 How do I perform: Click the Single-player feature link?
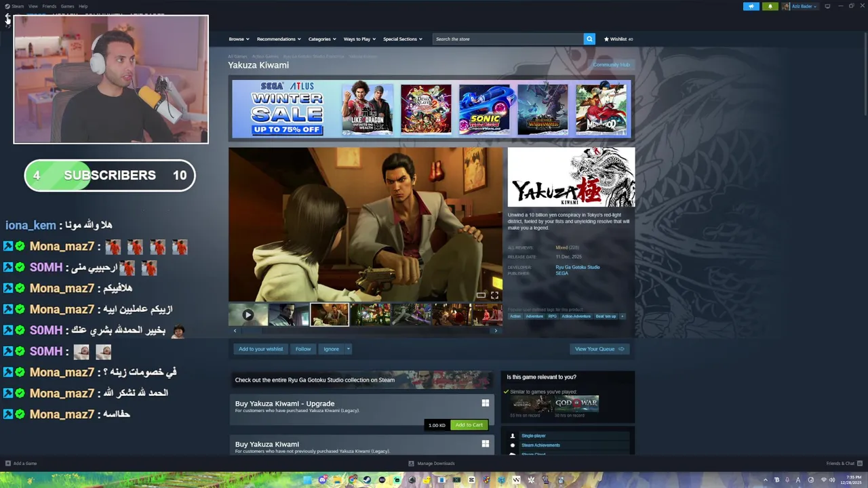533,436
